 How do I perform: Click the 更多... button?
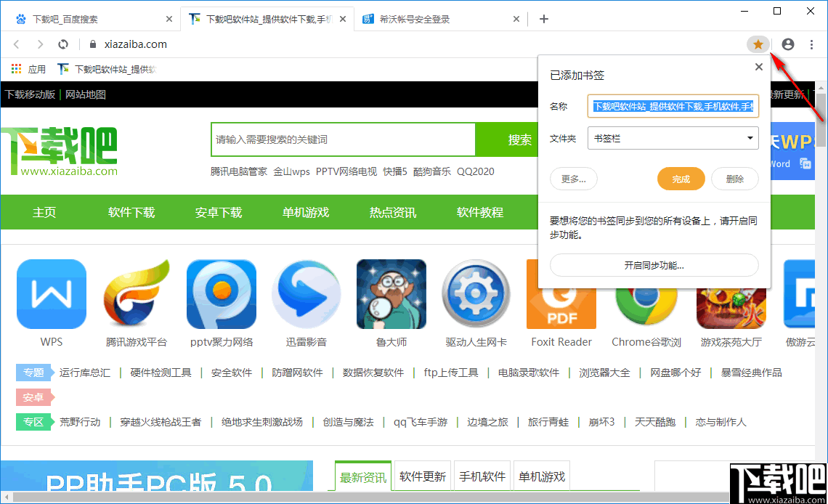click(x=574, y=179)
